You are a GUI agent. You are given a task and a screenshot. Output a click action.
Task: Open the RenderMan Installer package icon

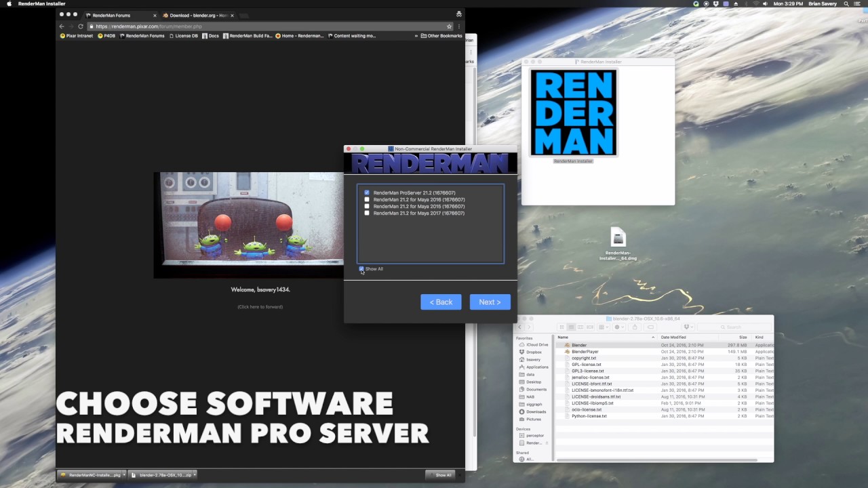pyautogui.click(x=574, y=113)
